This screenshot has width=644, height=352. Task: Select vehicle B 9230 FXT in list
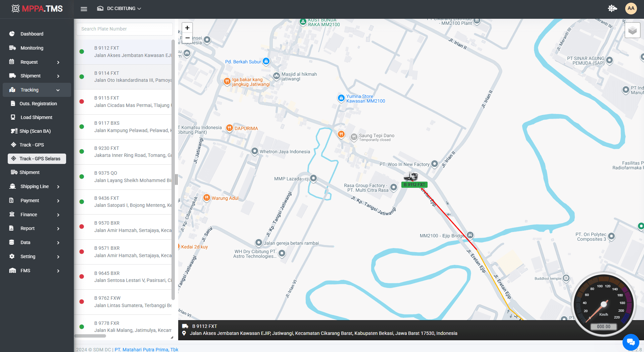click(123, 152)
